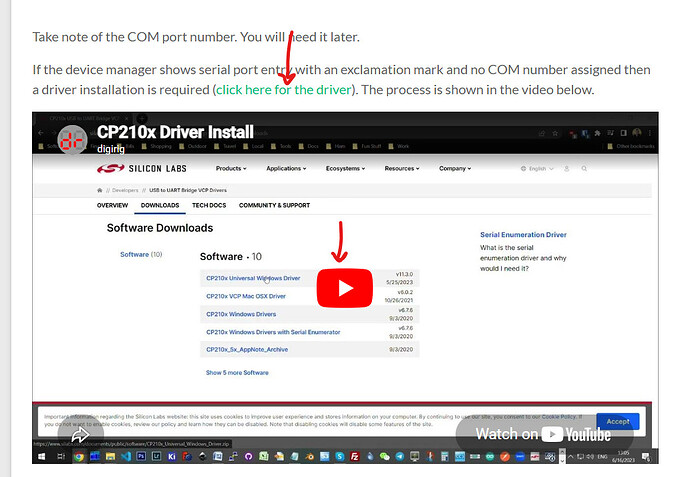The width and height of the screenshot is (690, 477).
Task: Open the English language selector
Action: pos(537,169)
